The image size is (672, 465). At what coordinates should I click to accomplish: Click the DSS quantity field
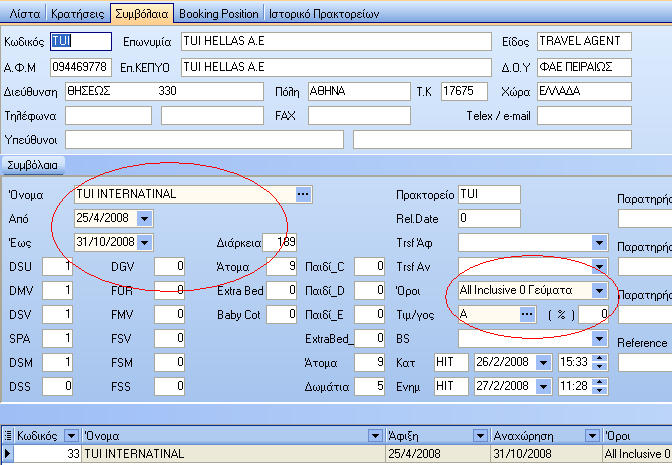point(57,387)
